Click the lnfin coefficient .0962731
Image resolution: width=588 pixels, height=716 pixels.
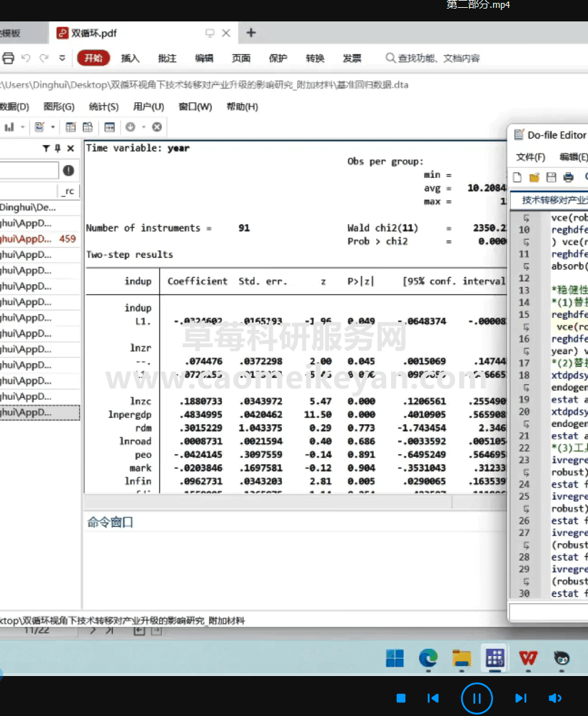(201, 481)
